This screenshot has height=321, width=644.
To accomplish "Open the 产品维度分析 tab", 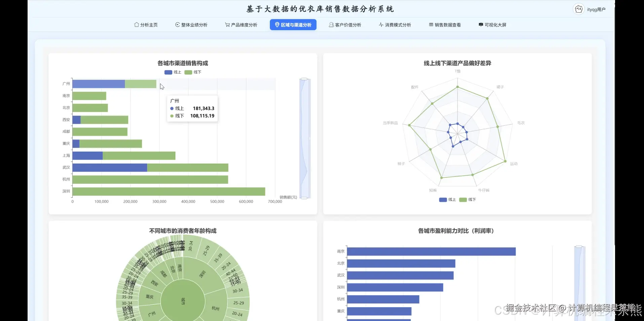I will pyautogui.click(x=241, y=25).
